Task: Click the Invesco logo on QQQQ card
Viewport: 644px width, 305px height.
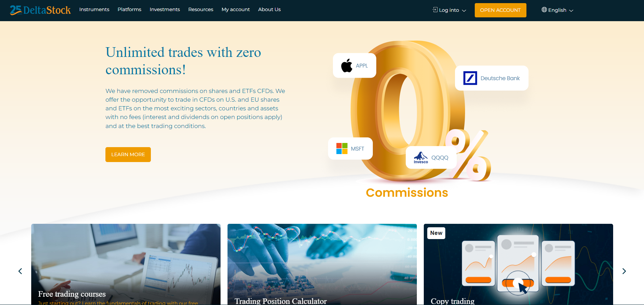Action: coord(421,158)
